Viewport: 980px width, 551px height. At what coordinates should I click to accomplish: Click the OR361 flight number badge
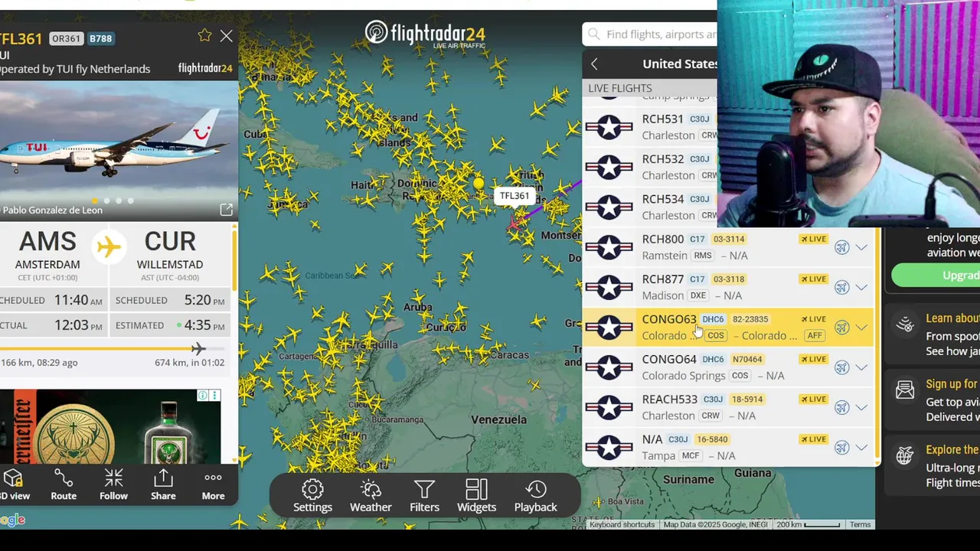pyautogui.click(x=65, y=38)
